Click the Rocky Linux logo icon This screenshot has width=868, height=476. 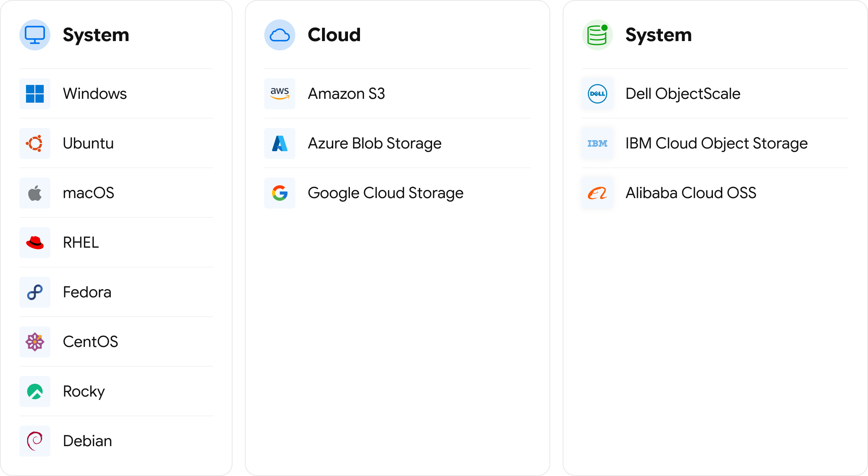[x=35, y=391]
